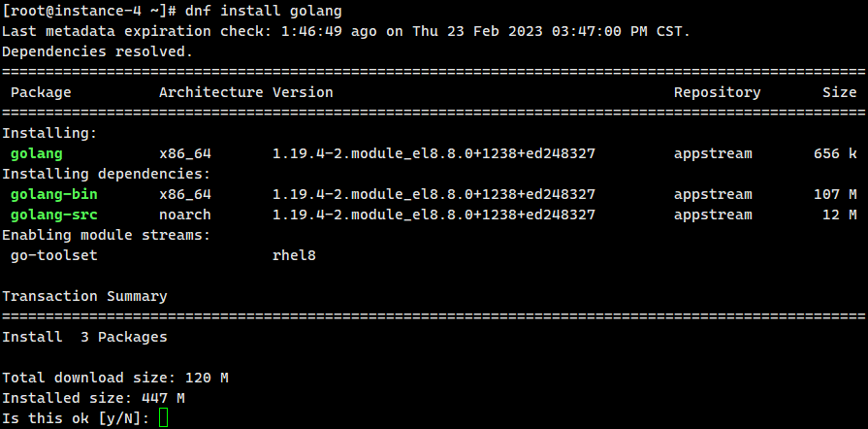Click the "Dependencies resolved." line
The height and width of the screenshot is (429, 868).
(x=97, y=51)
